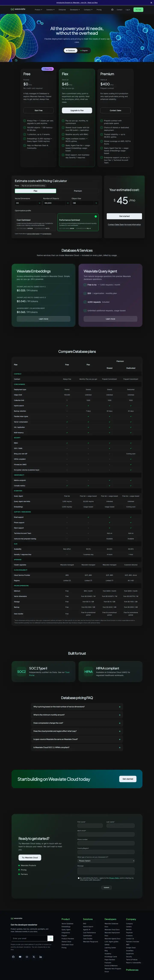Select the Performance Optimized profile card
Screen dimensions: 154x980
[x=78, y=222]
